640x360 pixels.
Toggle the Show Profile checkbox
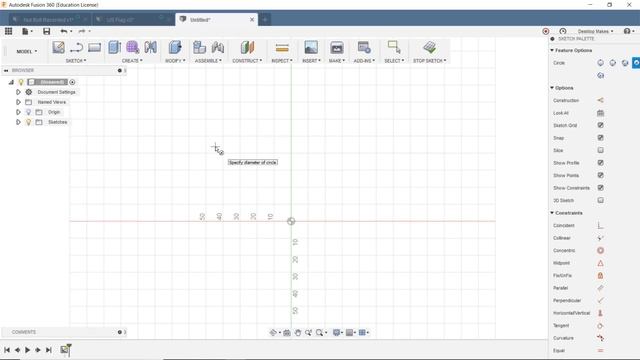[x=600, y=163]
